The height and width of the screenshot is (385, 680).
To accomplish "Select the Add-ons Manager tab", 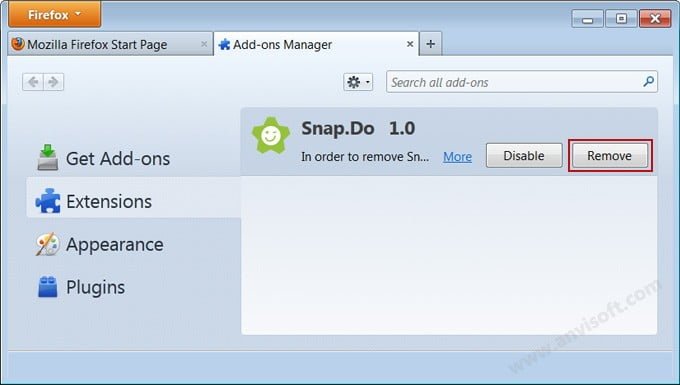I will point(317,44).
